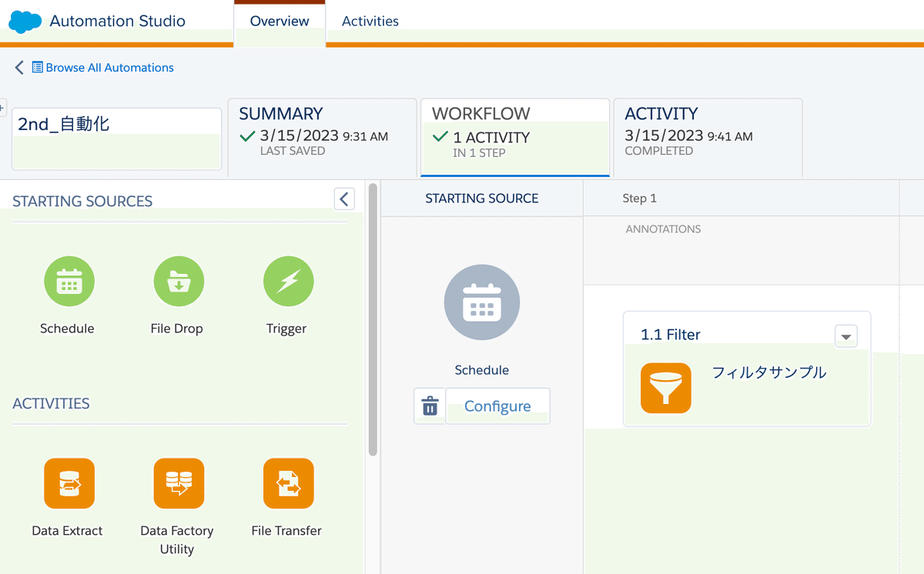Select the SUMMARY tab card

[322, 137]
